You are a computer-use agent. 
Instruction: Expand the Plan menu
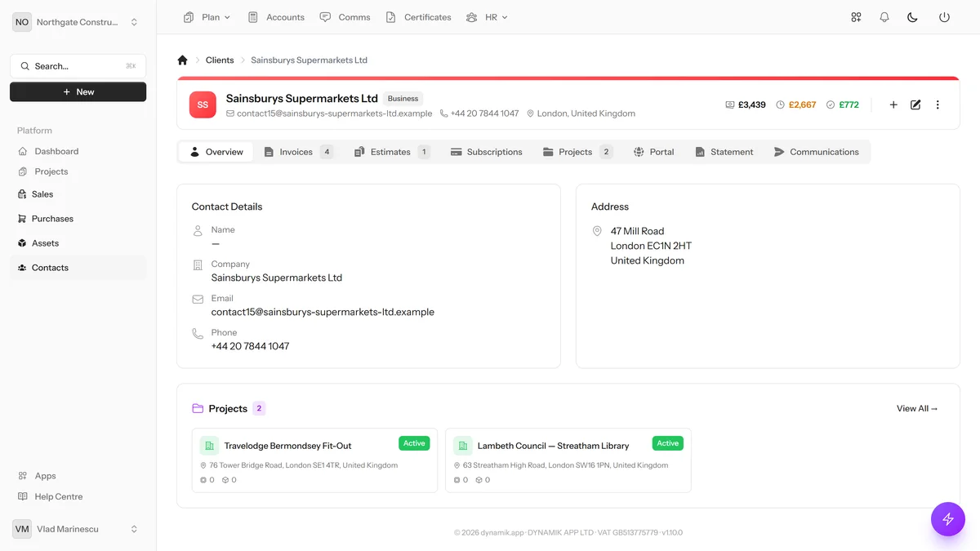click(x=207, y=17)
